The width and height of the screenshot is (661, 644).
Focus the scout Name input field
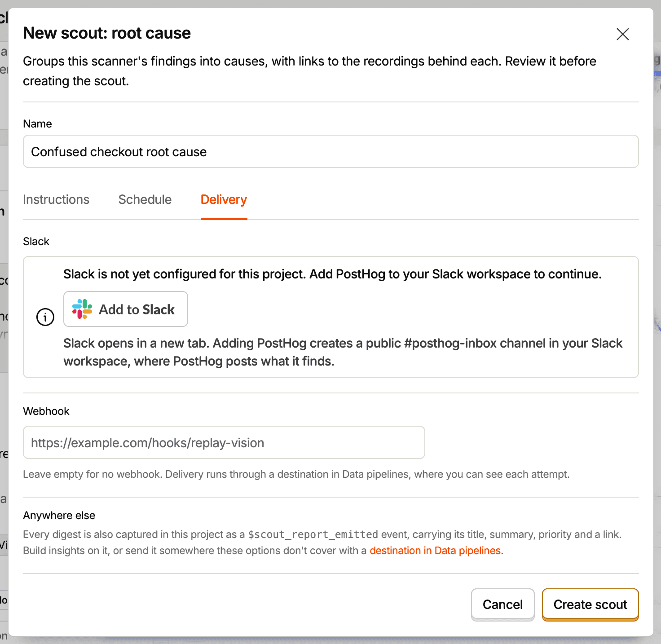pos(331,151)
